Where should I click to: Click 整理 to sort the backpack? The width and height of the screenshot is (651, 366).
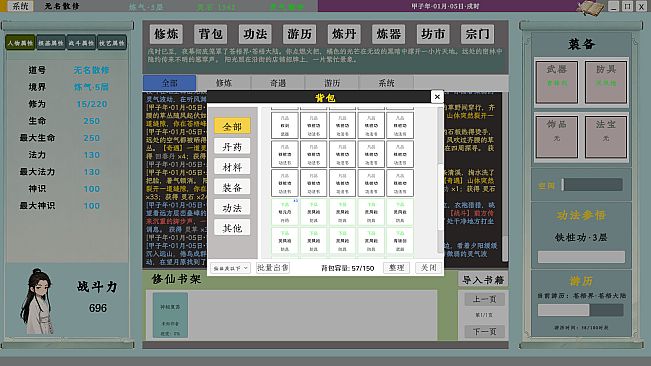coord(396,268)
